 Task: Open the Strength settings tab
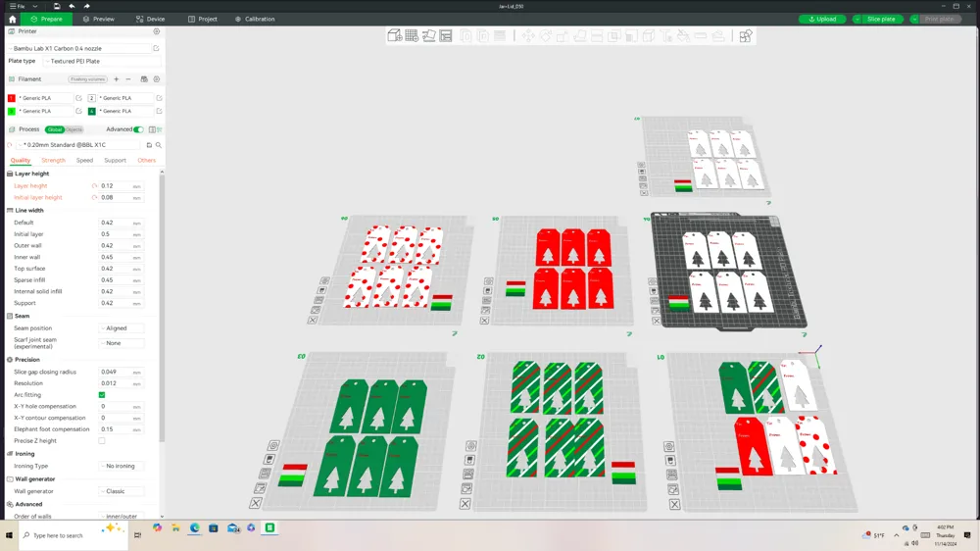[x=53, y=161]
